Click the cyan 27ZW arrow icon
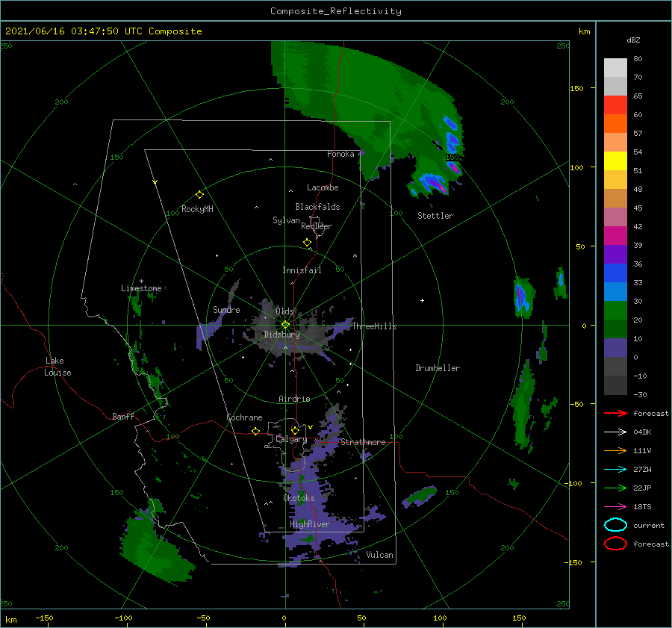Image resolution: width=672 pixels, height=628 pixels. tap(615, 470)
